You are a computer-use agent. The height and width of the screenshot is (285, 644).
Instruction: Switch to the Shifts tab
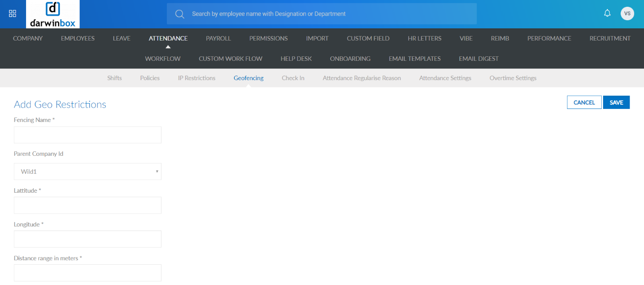[x=114, y=78]
